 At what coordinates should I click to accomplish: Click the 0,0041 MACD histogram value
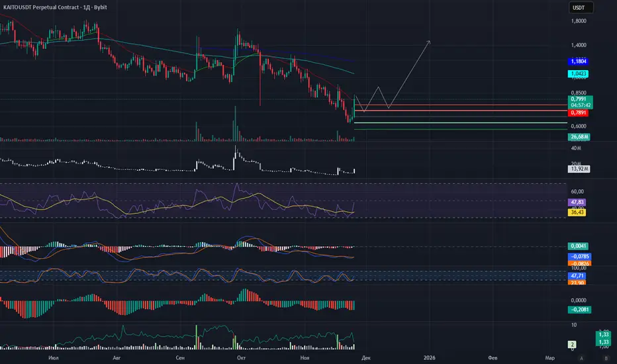tap(578, 246)
